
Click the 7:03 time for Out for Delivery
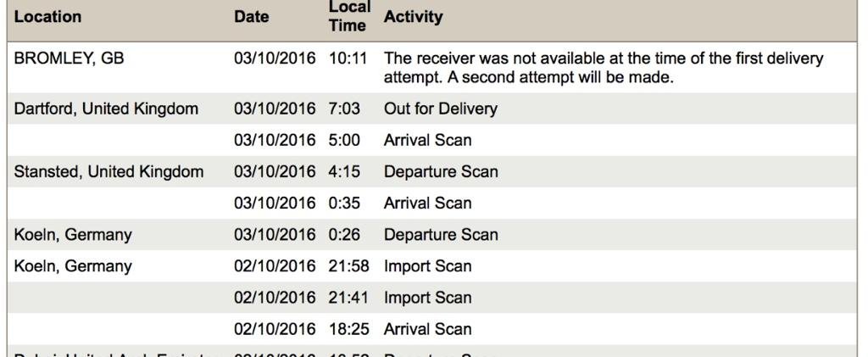344,109
